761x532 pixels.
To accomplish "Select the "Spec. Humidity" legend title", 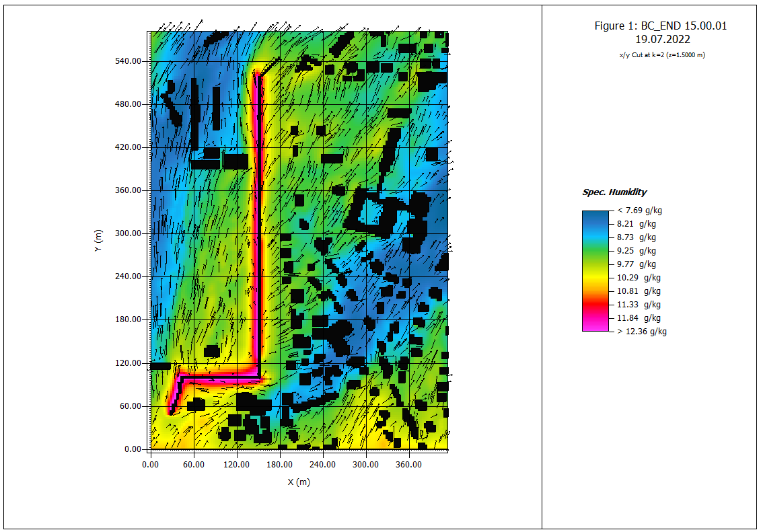I will click(x=614, y=192).
